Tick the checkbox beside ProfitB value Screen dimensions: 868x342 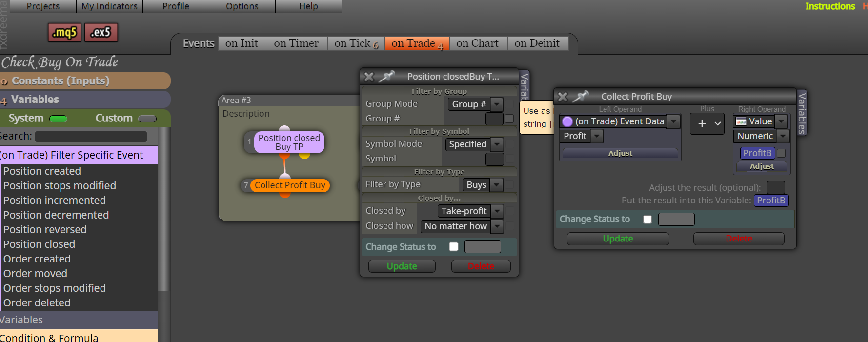click(781, 153)
